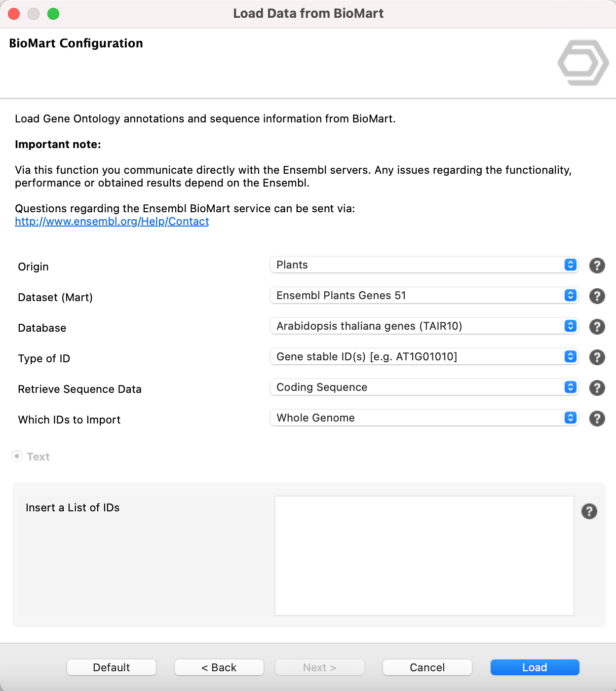Show help for Insert a List of IDs
This screenshot has width=616, height=691.
pos(589,511)
